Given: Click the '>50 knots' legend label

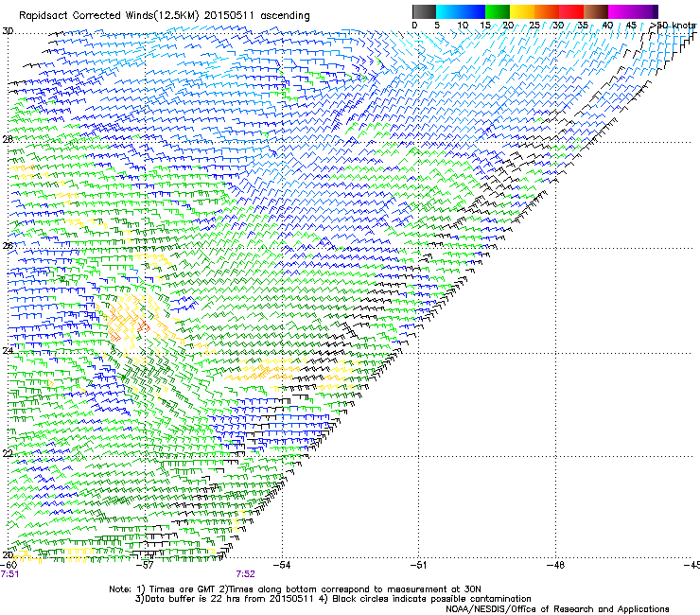Looking at the screenshot, I should (673, 26).
